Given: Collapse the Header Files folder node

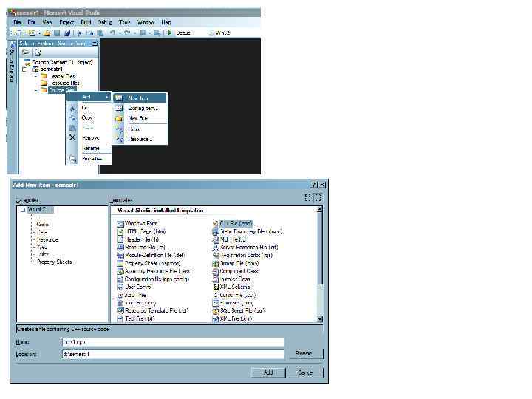Looking at the screenshot, I should (36, 76).
